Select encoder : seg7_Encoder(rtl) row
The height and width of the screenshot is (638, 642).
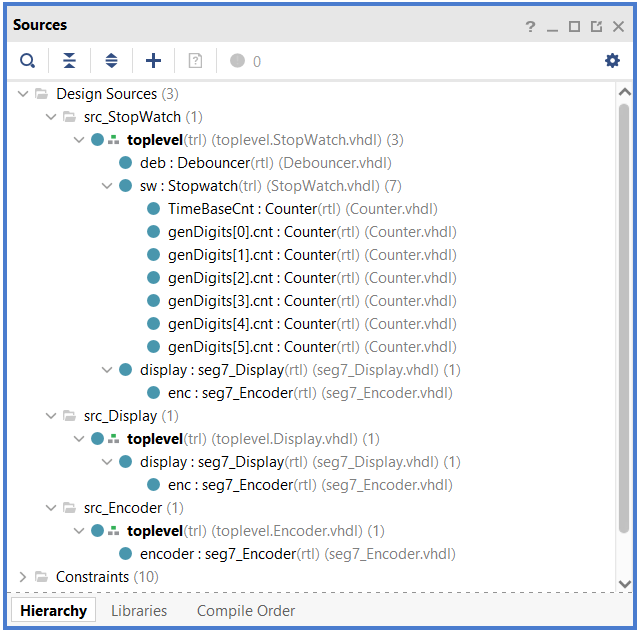pyautogui.click(x=298, y=554)
